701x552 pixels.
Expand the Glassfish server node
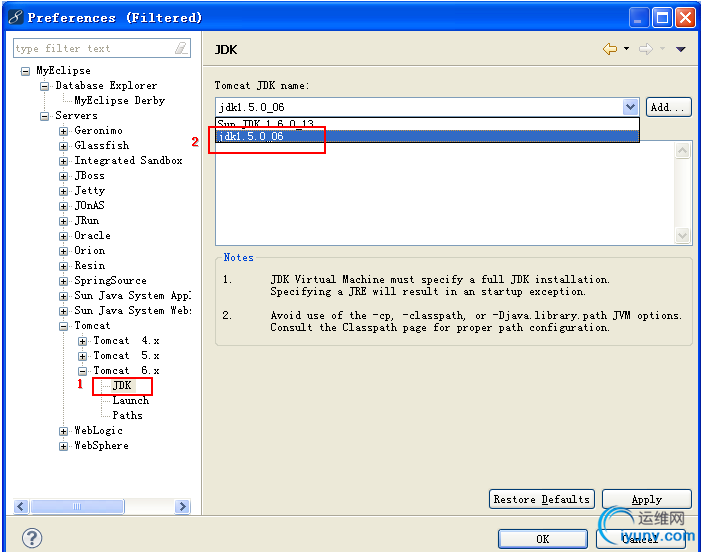[x=63, y=146]
